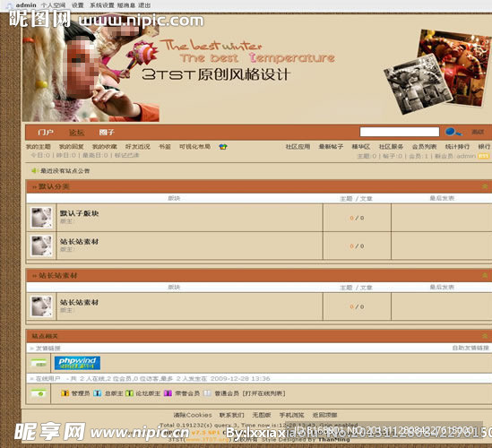Click the 打开在线列表 link
This screenshot has height=448, width=492.
[263, 393]
